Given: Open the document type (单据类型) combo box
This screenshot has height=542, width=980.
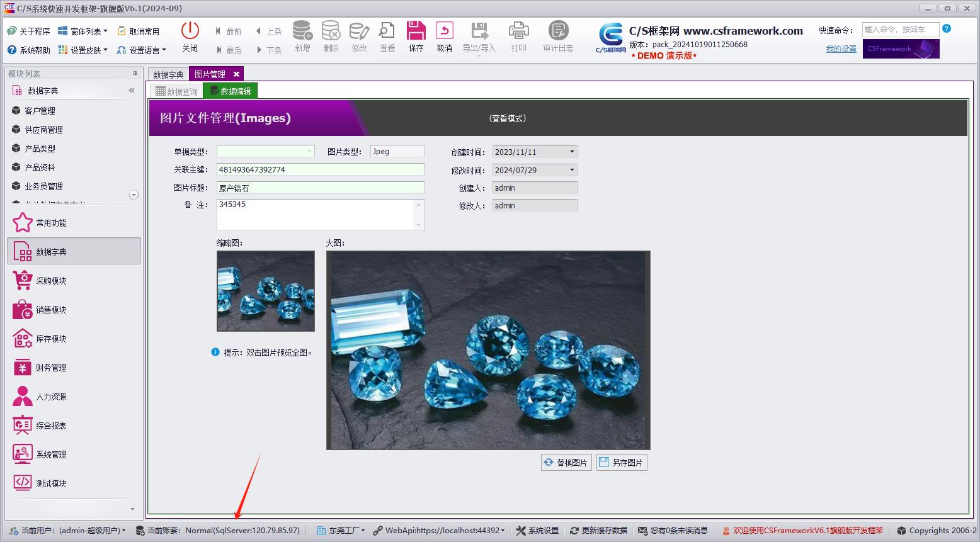Looking at the screenshot, I should pos(309,151).
